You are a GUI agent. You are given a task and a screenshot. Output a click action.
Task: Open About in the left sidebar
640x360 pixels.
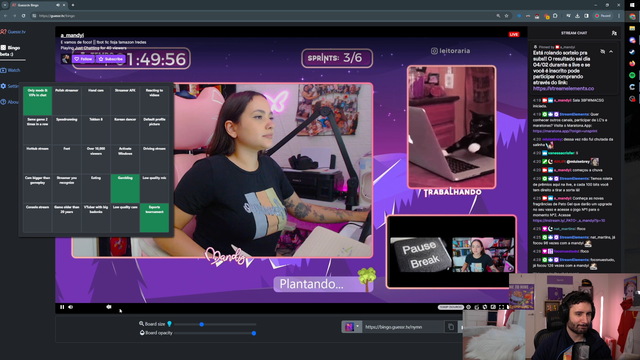pyautogui.click(x=10, y=102)
